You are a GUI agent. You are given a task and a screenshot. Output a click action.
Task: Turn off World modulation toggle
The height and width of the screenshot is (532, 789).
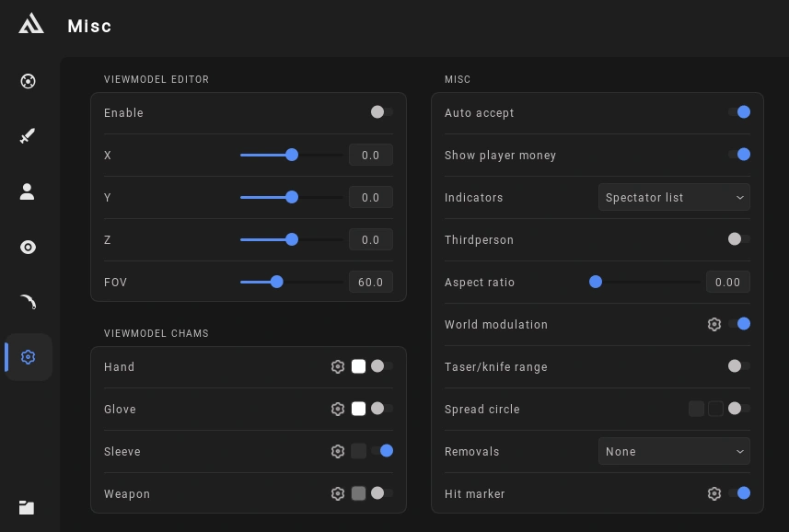739,324
